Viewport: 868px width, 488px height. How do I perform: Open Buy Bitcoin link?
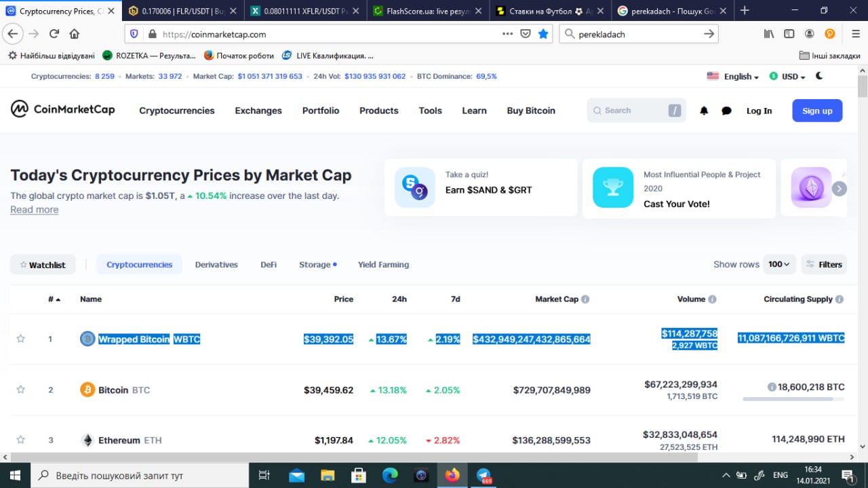tap(531, 111)
